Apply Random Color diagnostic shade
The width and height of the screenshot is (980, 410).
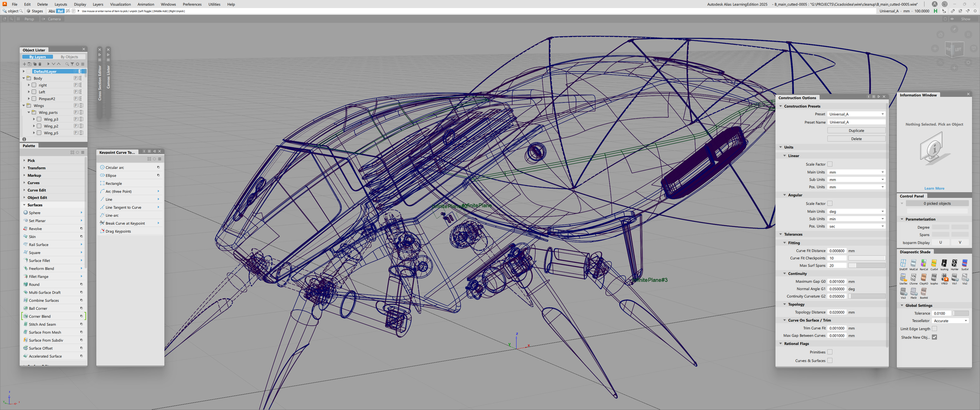(x=923, y=264)
